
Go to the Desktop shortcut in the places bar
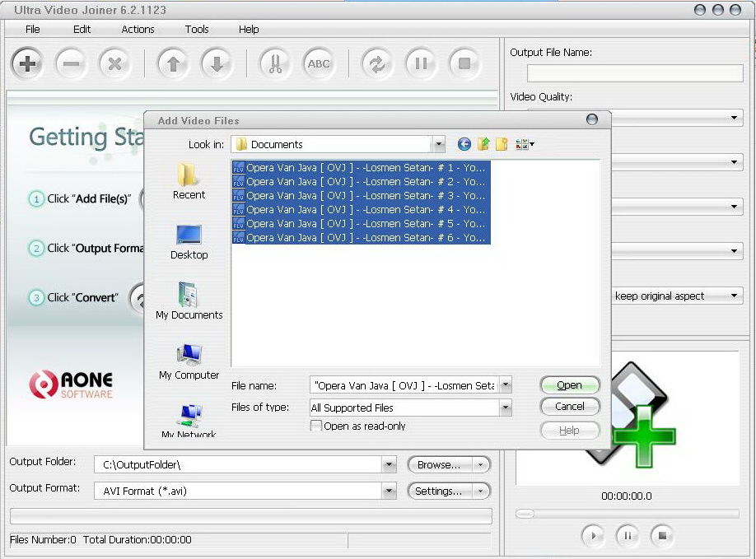coord(189,242)
